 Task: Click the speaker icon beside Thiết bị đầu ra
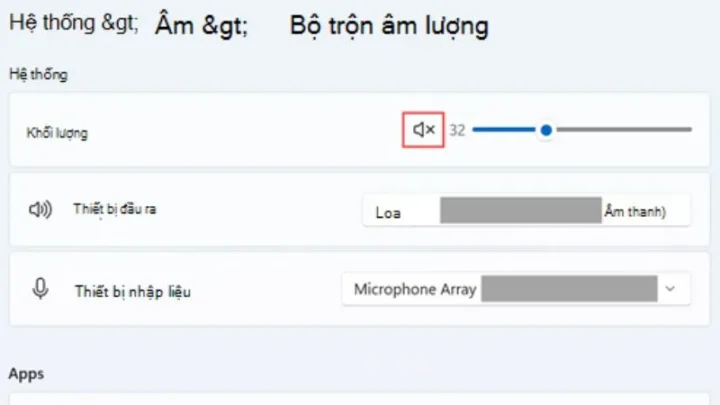click(40, 210)
